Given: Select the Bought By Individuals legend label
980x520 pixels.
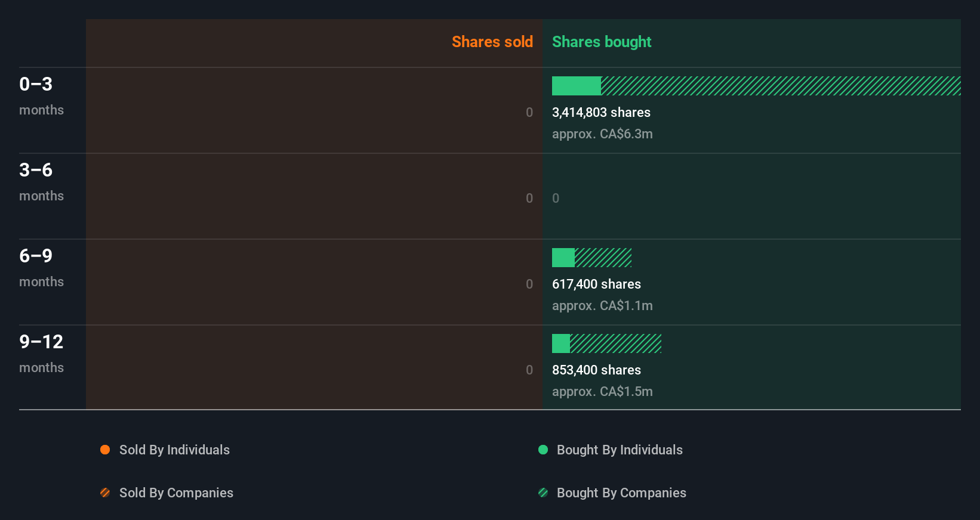Looking at the screenshot, I should tap(620, 450).
